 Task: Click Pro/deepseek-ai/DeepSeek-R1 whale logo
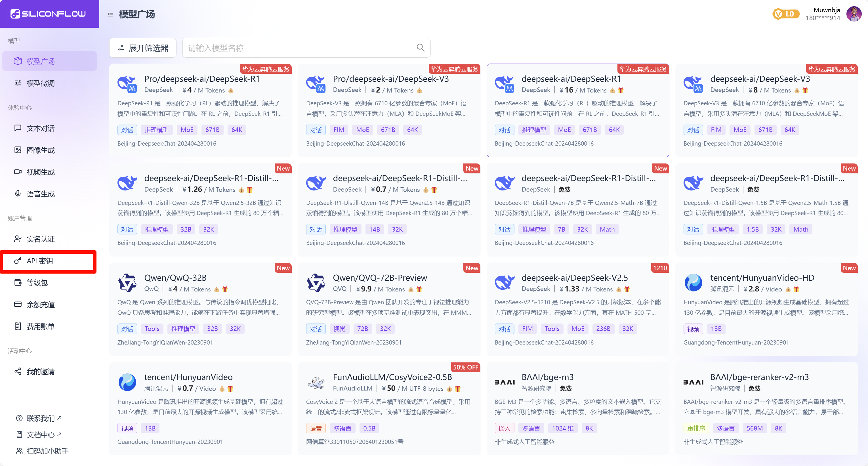tap(127, 84)
